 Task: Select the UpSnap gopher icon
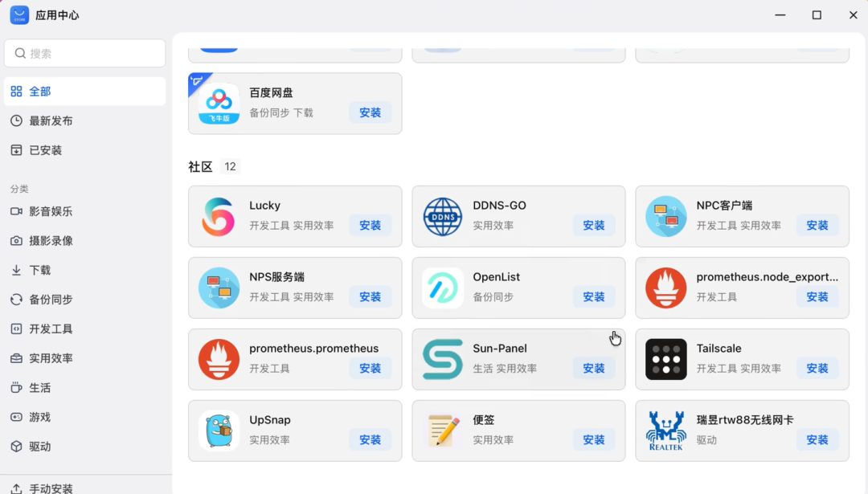[x=219, y=431]
